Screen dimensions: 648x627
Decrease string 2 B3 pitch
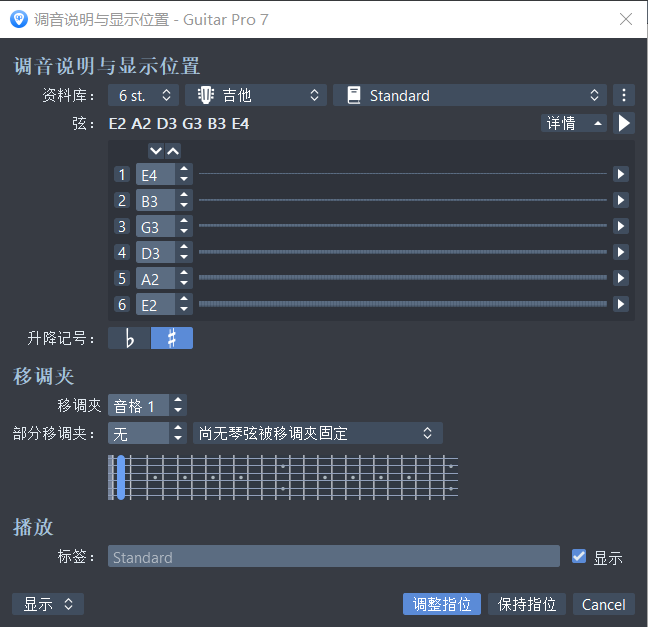coord(184,205)
